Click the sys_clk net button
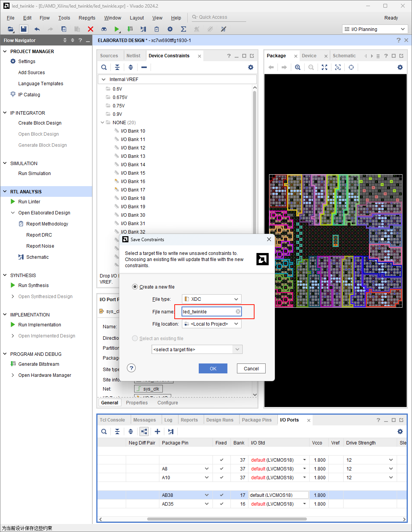 148,389
